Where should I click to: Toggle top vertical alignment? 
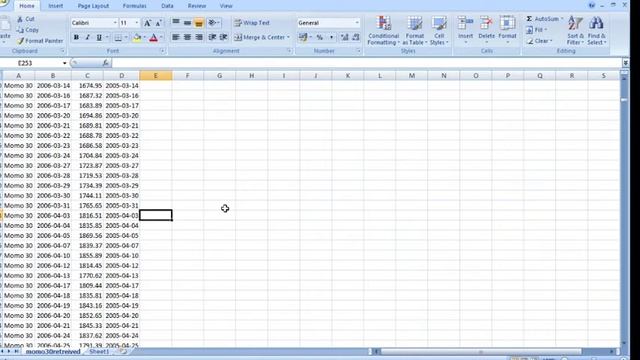point(176,23)
